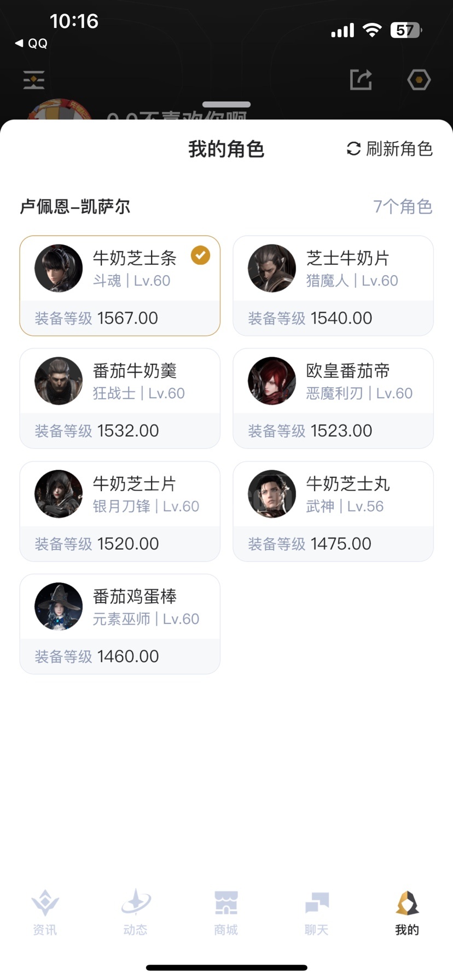Select character 芝士牛奶片
This screenshot has width=453, height=980.
333,285
